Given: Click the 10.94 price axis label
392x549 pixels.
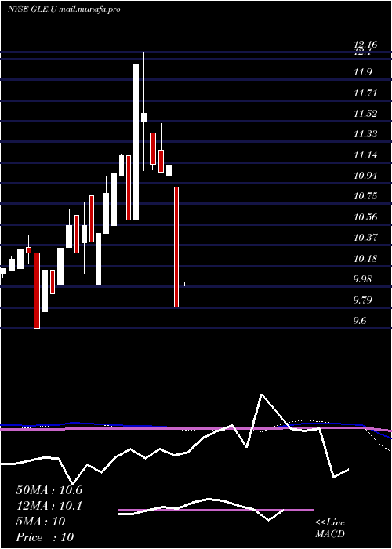Looking at the screenshot, I should coord(365,175).
